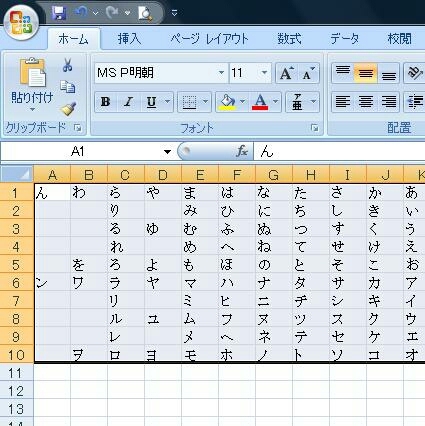Select row 11 header
This screenshot has width=425, height=426.
(x=17, y=373)
